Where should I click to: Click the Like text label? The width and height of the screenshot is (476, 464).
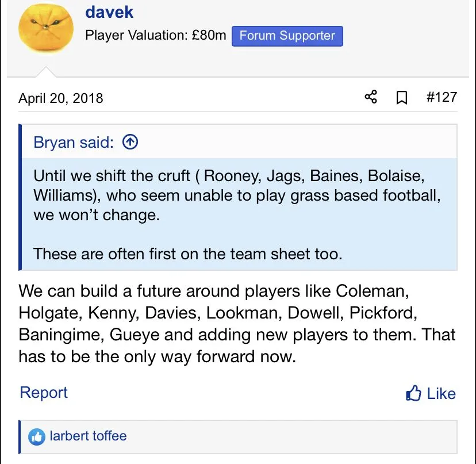click(441, 393)
